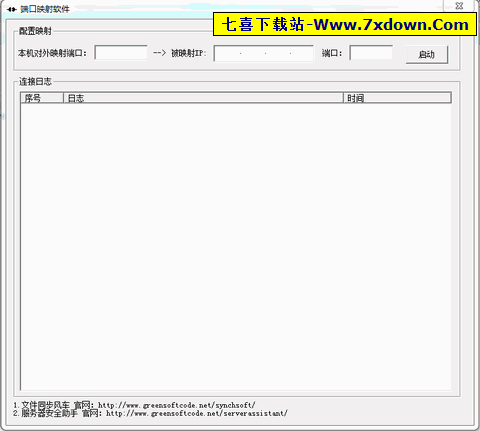Click the 连接日志 group label

[35, 82]
